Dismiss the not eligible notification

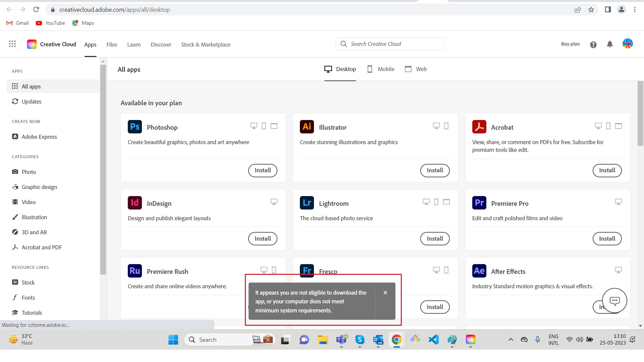click(x=385, y=293)
